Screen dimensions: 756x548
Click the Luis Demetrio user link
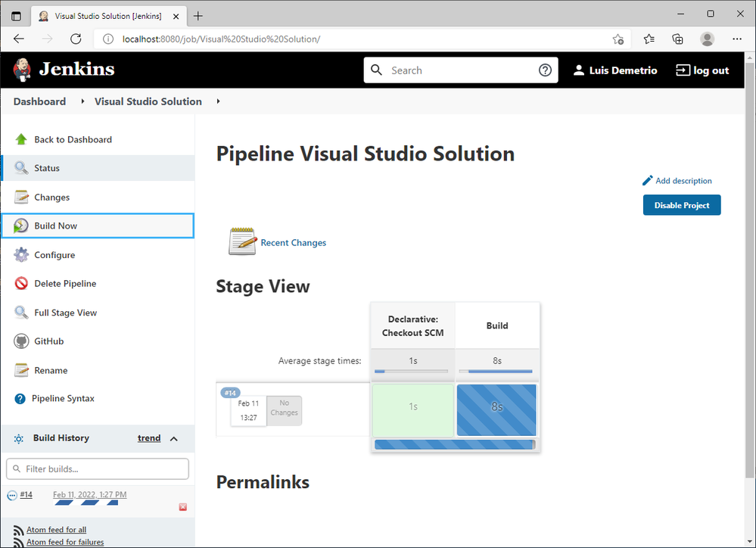[x=623, y=70]
